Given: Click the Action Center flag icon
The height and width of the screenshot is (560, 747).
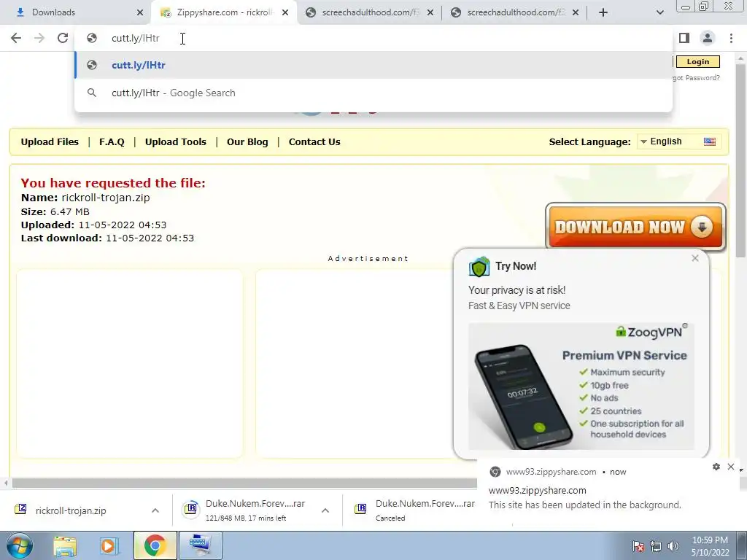Looking at the screenshot, I should pos(638,546).
